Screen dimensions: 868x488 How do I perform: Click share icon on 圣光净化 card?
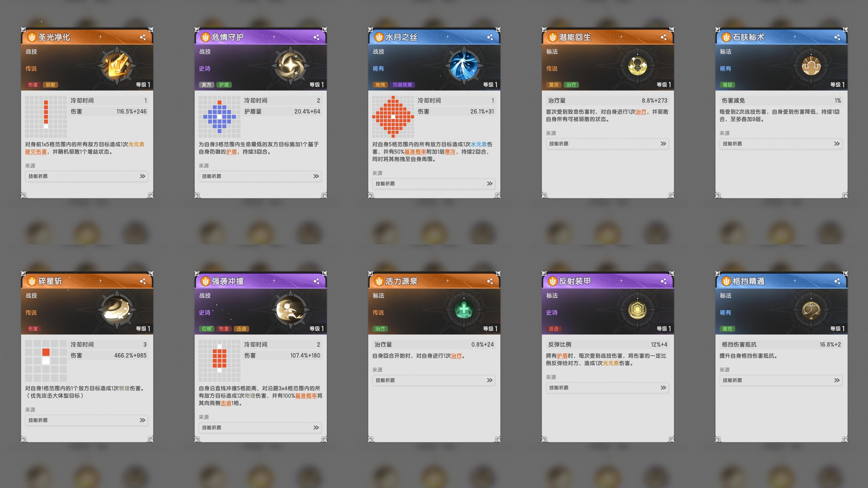(143, 37)
